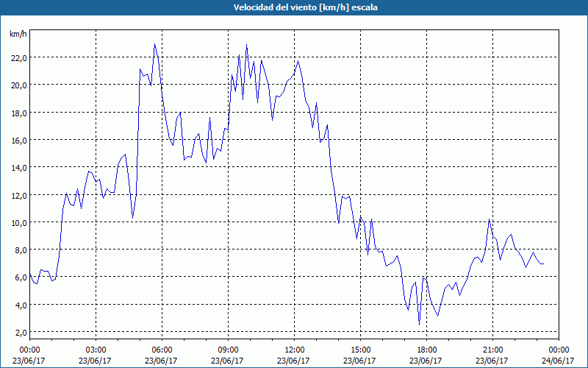Click the '21:00' time axis label
588x368 pixels.
tap(492, 350)
